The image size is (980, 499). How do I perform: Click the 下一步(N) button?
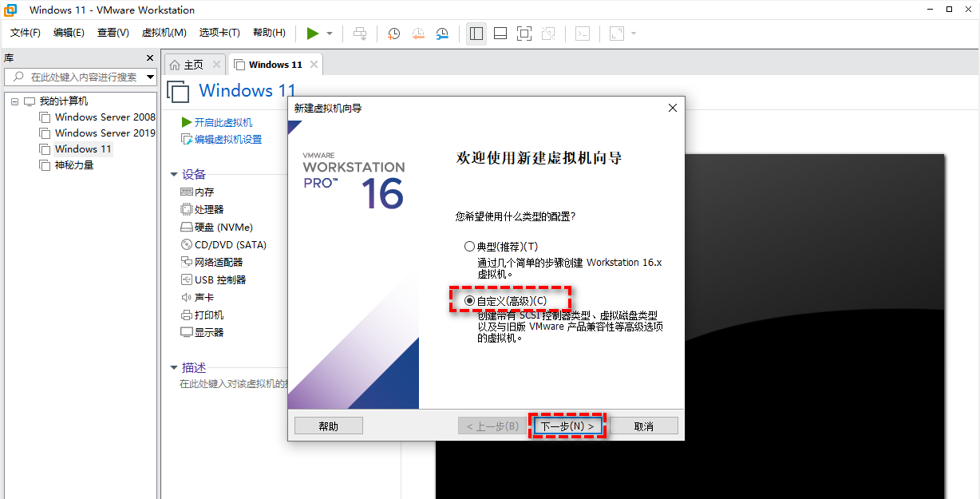coord(567,426)
